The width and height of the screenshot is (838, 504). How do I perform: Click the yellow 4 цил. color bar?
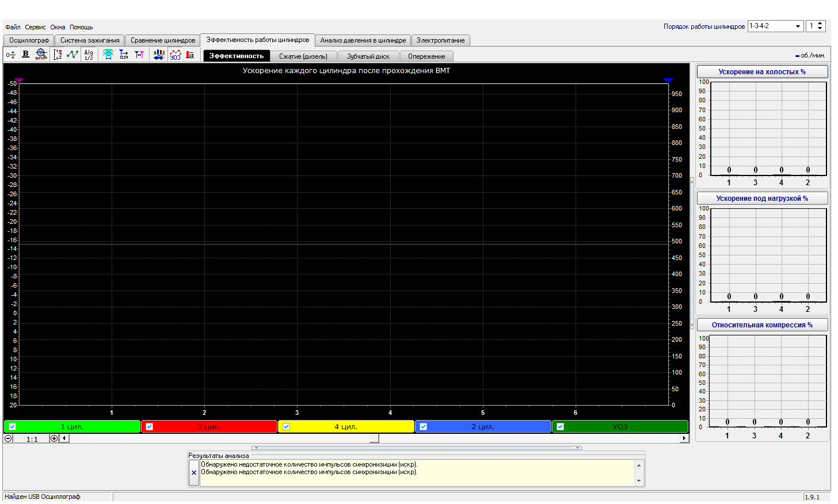pos(346,427)
